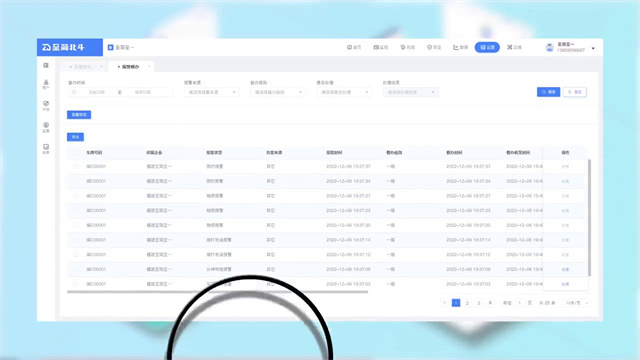
Task: Check the row with alarm time 19:37:12
Action: tap(75, 255)
